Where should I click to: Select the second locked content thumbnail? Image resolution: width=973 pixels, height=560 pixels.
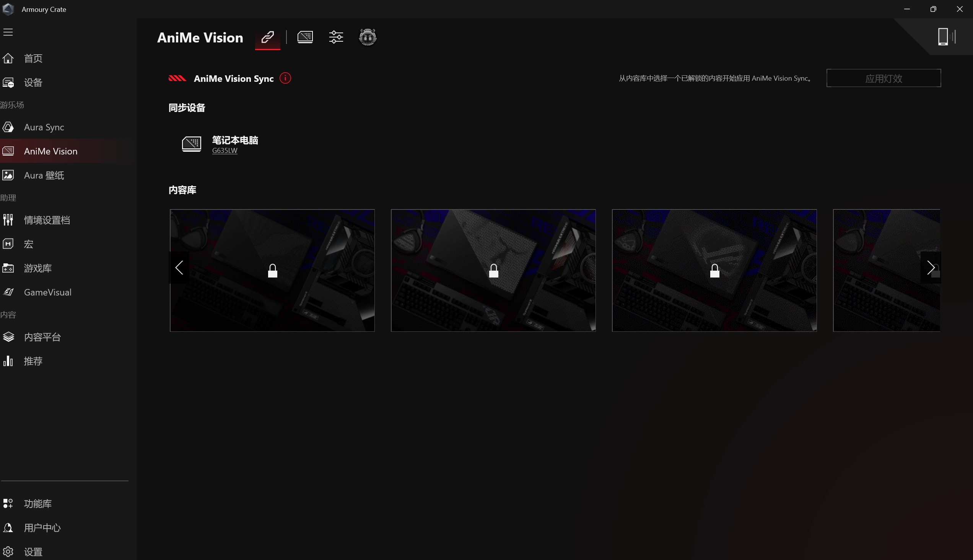[x=493, y=270]
